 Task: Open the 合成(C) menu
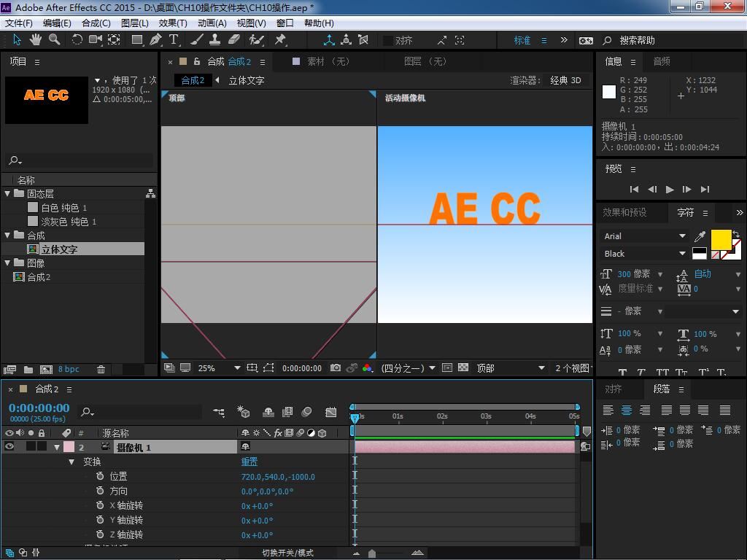click(x=96, y=23)
